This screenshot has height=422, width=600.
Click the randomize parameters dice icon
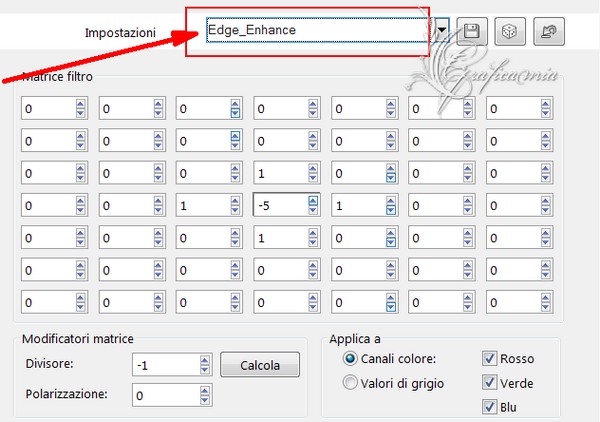click(x=510, y=31)
